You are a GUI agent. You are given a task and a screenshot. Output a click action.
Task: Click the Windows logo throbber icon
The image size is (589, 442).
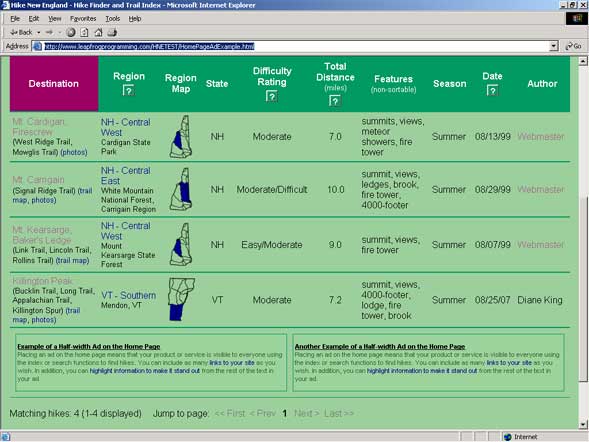[x=577, y=18]
